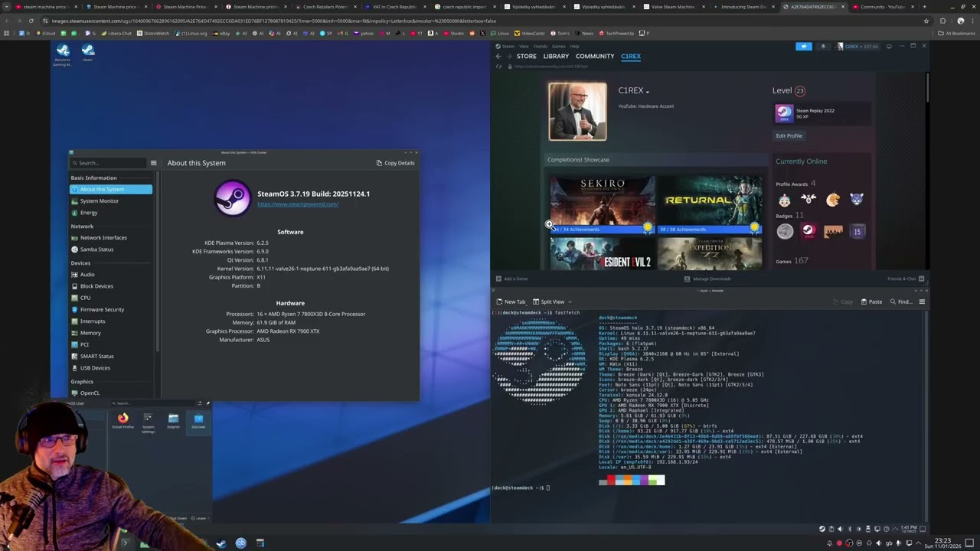The height and width of the screenshot is (551, 980).
Task: Open the hamburger menu in Info Center
Action: 153,163
